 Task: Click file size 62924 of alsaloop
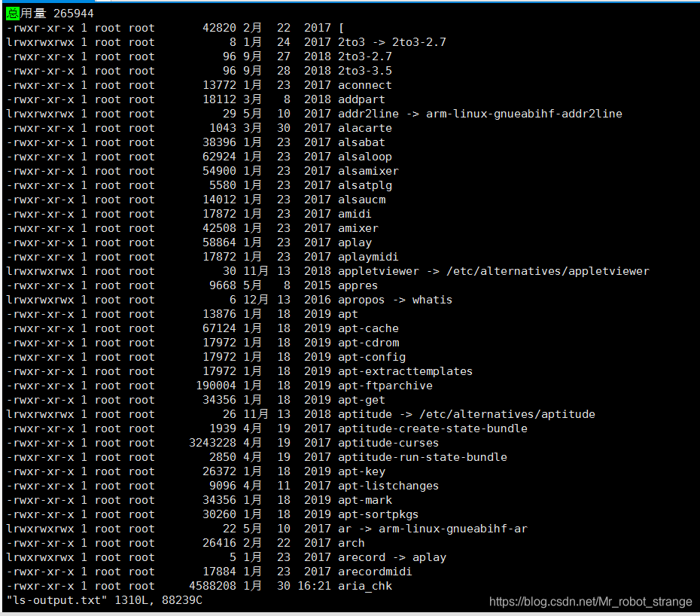[x=219, y=157]
